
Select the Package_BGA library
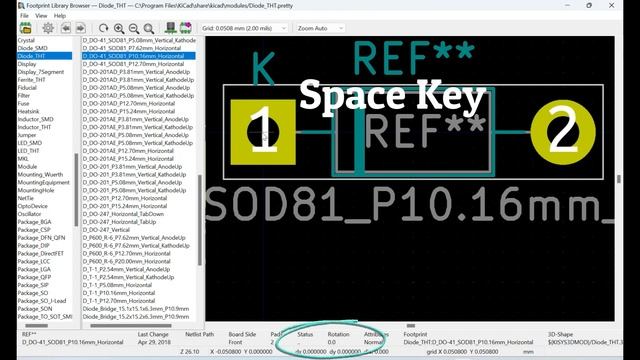[34, 222]
